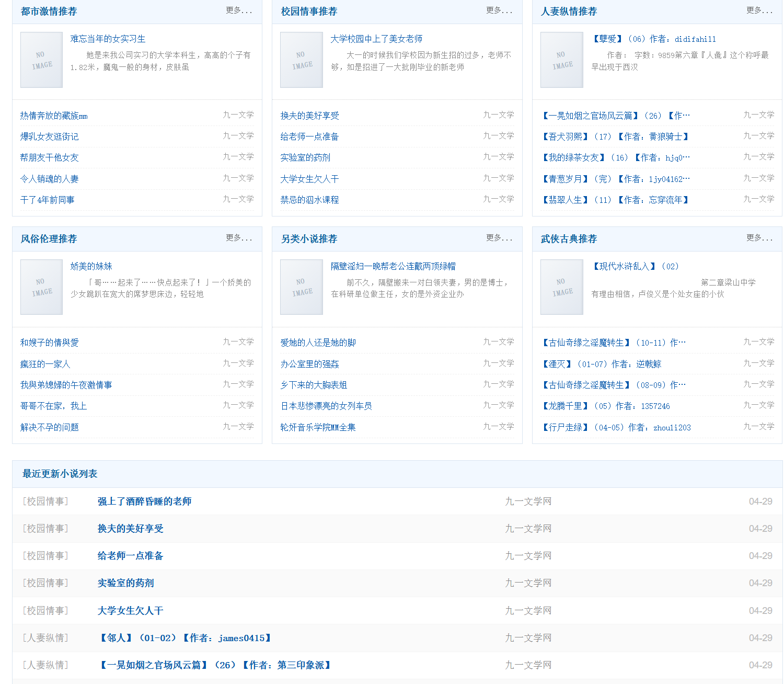Click NO IMAGE thumbnail in 校园情事推荐 panel
The height and width of the screenshot is (684, 784).
302,60
